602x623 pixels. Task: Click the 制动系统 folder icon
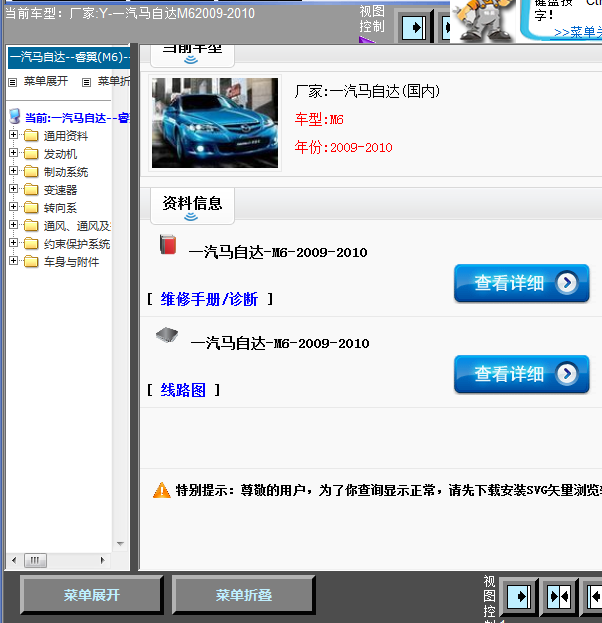[31, 172]
